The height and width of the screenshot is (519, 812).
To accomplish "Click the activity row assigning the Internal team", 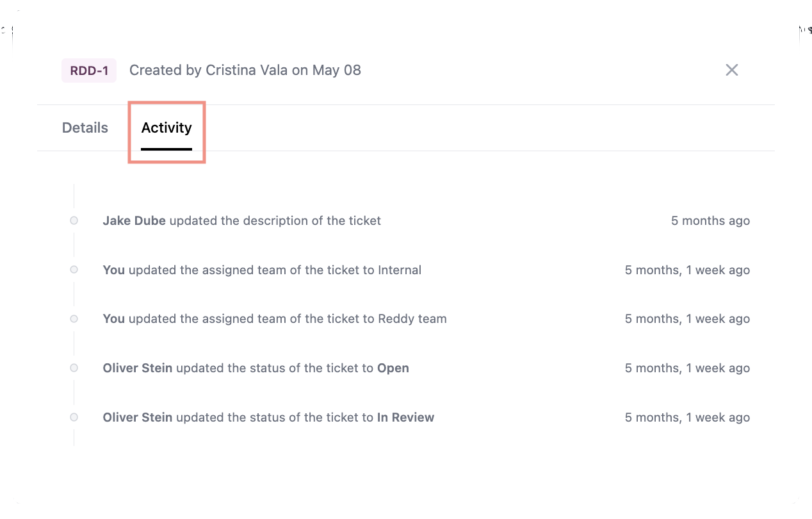I will [263, 270].
